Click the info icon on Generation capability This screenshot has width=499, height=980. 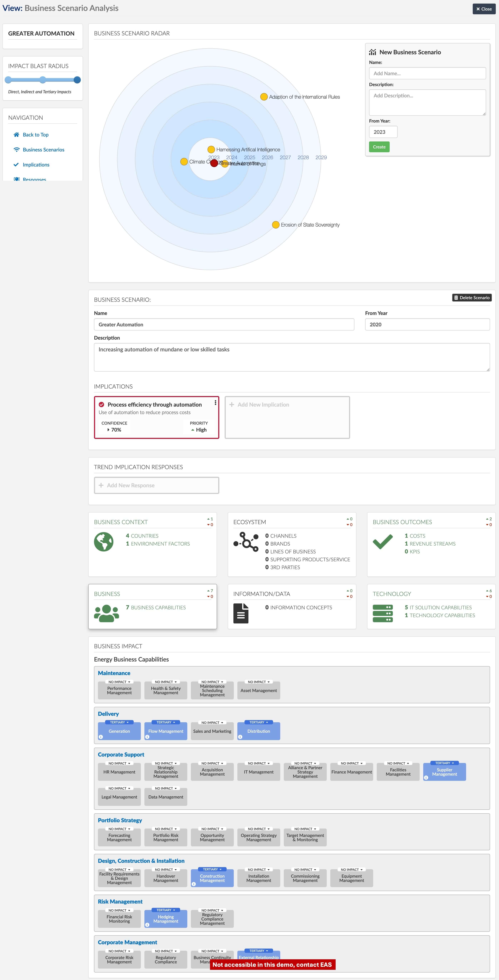[101, 737]
